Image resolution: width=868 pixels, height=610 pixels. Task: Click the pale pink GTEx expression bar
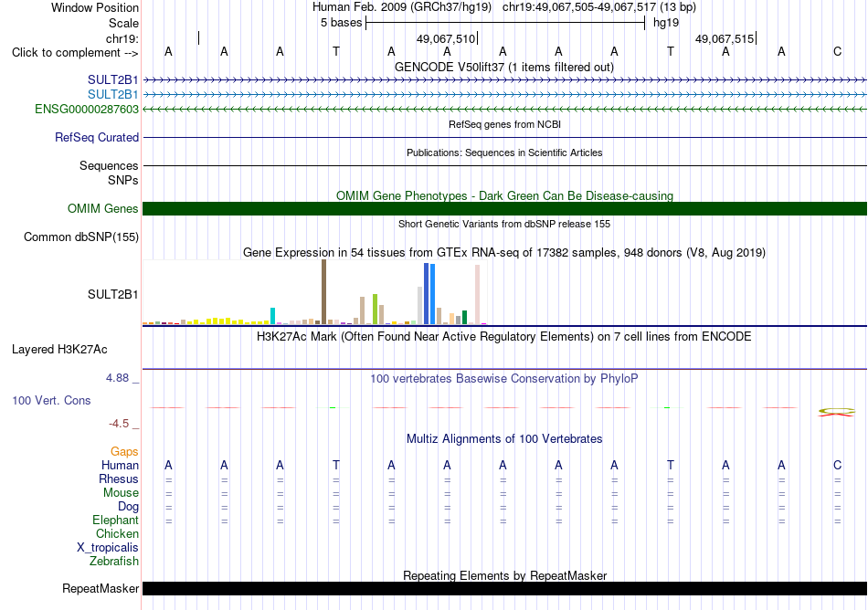tap(477, 294)
